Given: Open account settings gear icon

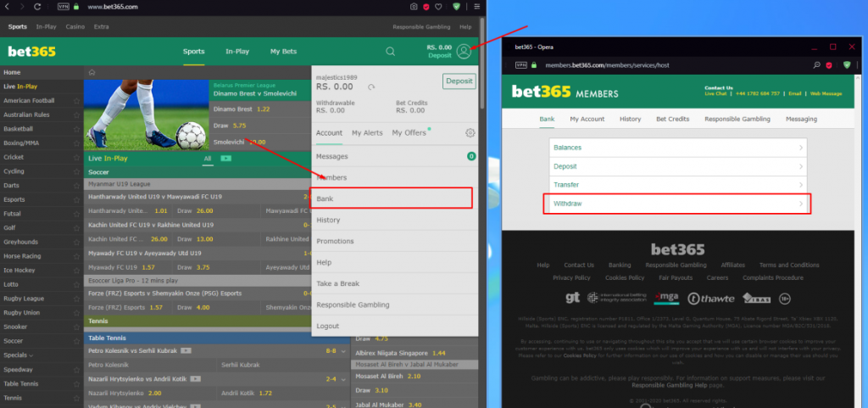Looking at the screenshot, I should (470, 133).
